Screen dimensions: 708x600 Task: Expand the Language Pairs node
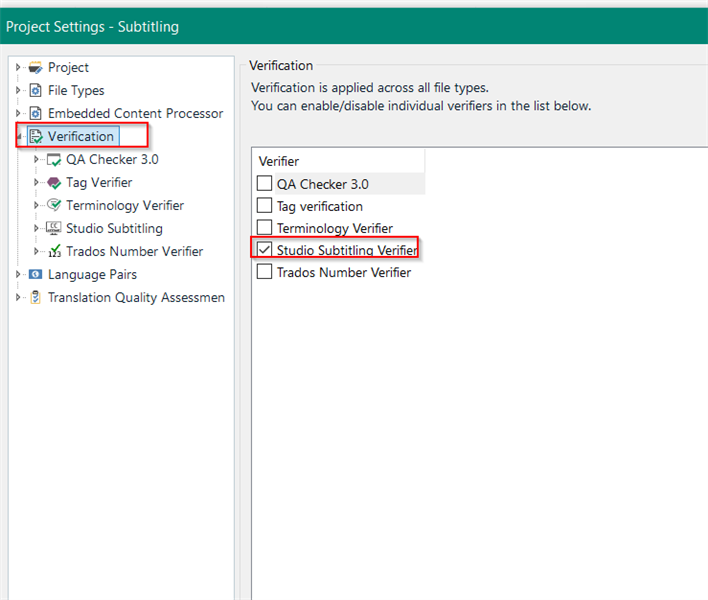pos(18,274)
